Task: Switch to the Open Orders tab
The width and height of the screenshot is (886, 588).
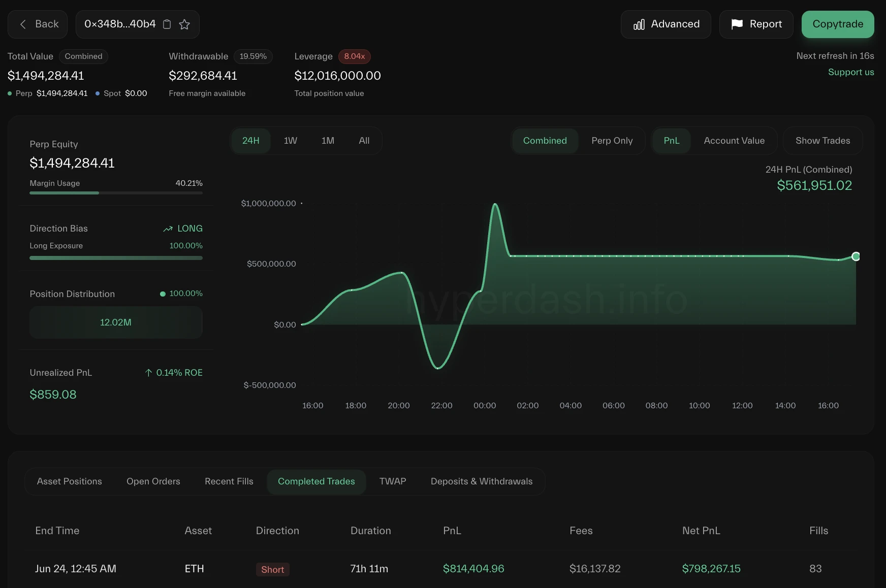Action: (x=153, y=481)
